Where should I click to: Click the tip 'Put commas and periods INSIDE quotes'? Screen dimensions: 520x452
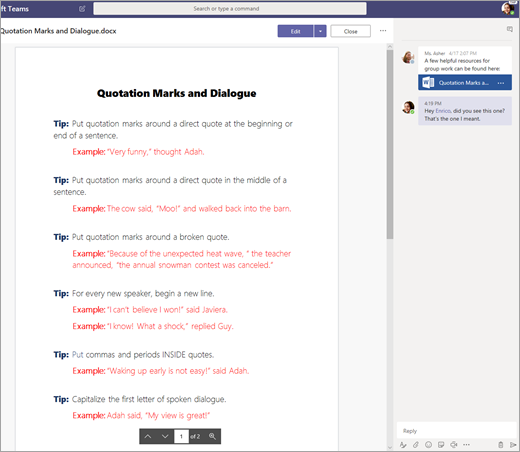[134, 355]
